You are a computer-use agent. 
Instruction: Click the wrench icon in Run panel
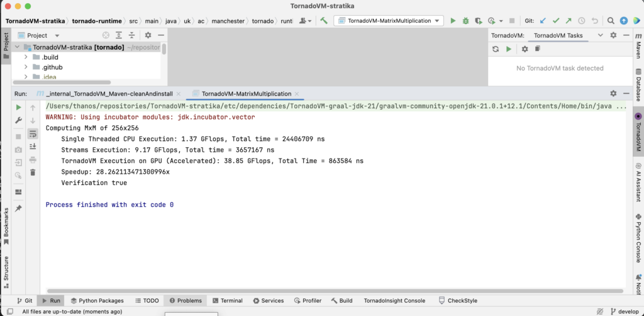[18, 120]
